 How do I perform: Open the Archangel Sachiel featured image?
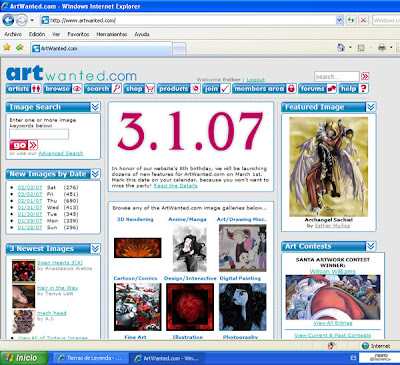(329, 167)
